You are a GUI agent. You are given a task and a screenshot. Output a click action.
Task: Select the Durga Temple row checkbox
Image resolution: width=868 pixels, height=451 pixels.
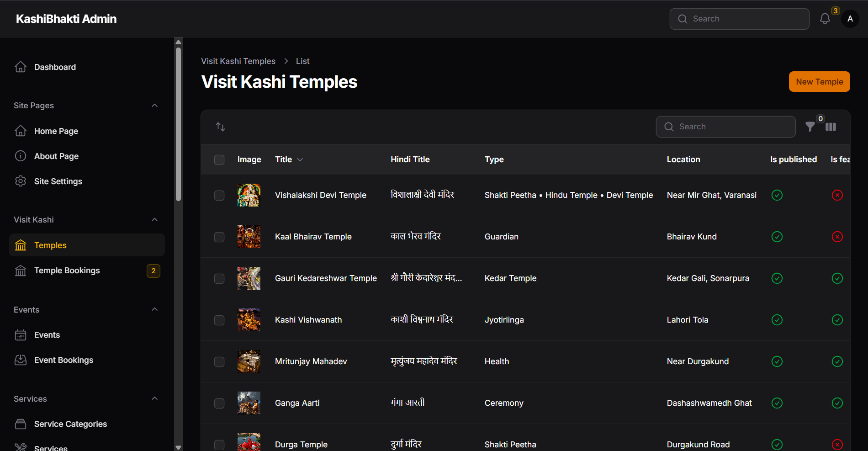click(219, 445)
